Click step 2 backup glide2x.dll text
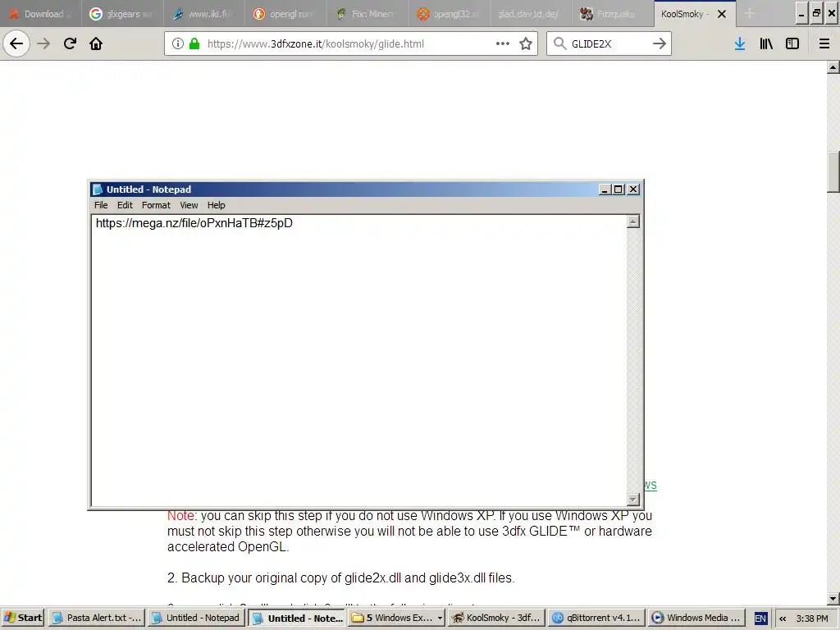The width and height of the screenshot is (840, 630). tap(340, 578)
